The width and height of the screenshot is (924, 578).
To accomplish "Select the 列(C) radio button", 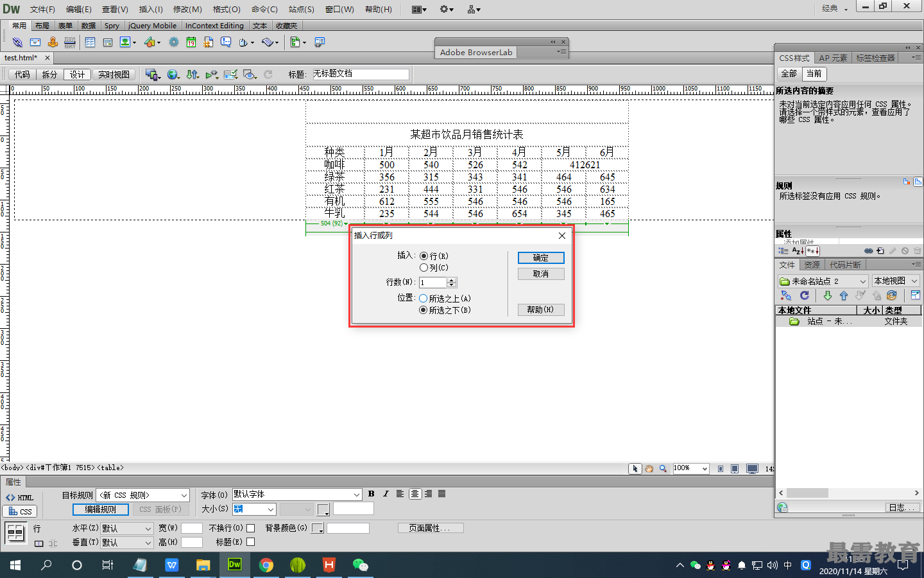I will coord(424,267).
